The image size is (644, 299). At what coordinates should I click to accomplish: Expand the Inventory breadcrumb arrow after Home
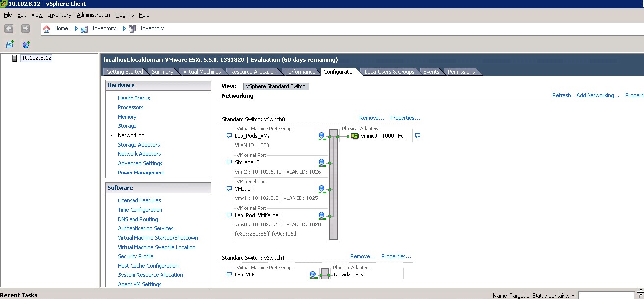(77, 29)
